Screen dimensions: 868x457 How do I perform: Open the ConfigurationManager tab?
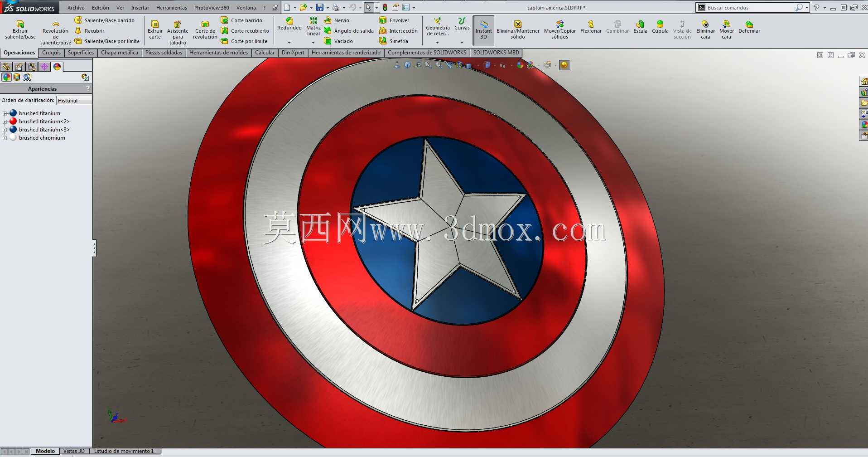[x=32, y=67]
